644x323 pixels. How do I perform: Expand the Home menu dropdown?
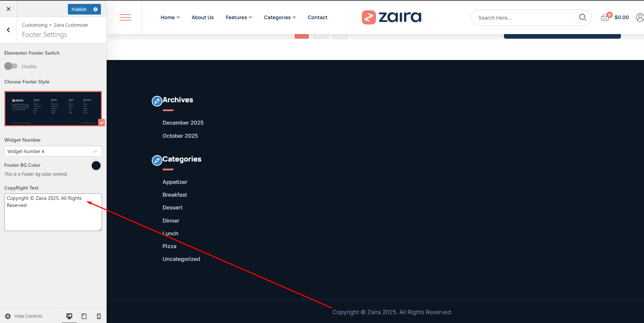click(170, 17)
